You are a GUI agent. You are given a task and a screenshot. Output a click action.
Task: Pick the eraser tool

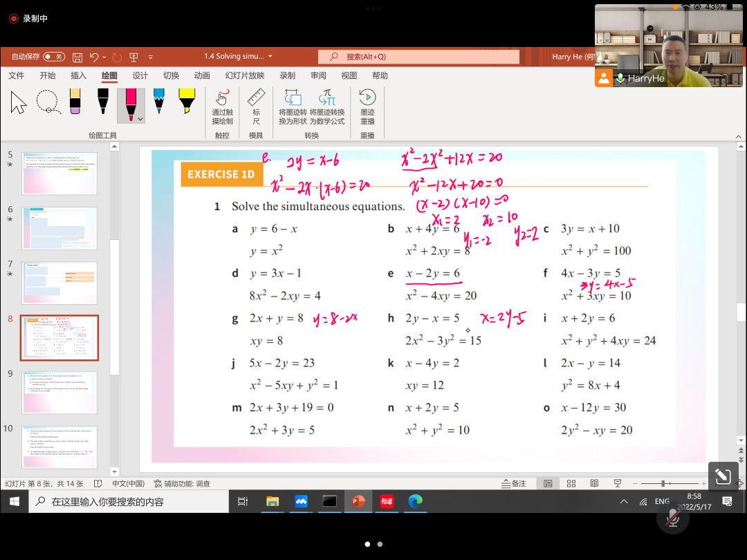point(75,102)
